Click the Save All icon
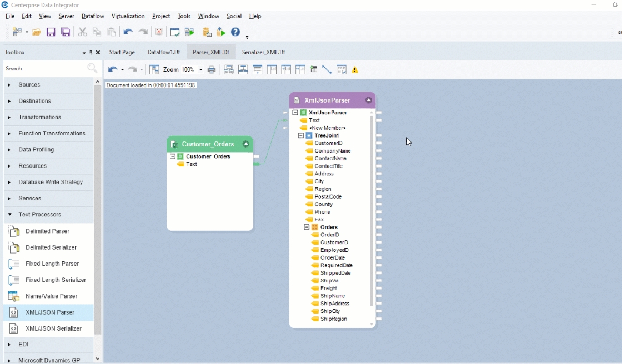 tap(66, 32)
